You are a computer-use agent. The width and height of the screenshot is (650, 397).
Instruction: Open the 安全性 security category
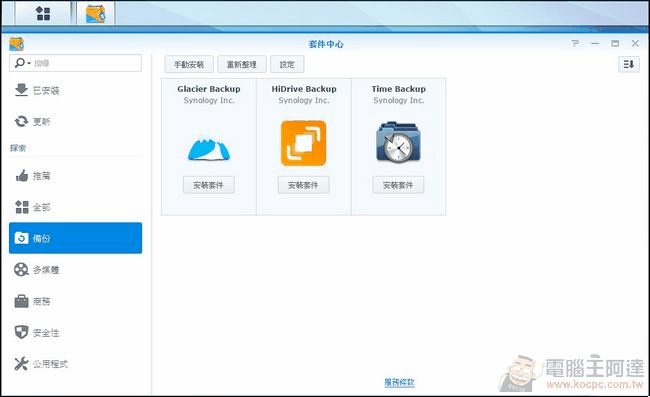75,332
